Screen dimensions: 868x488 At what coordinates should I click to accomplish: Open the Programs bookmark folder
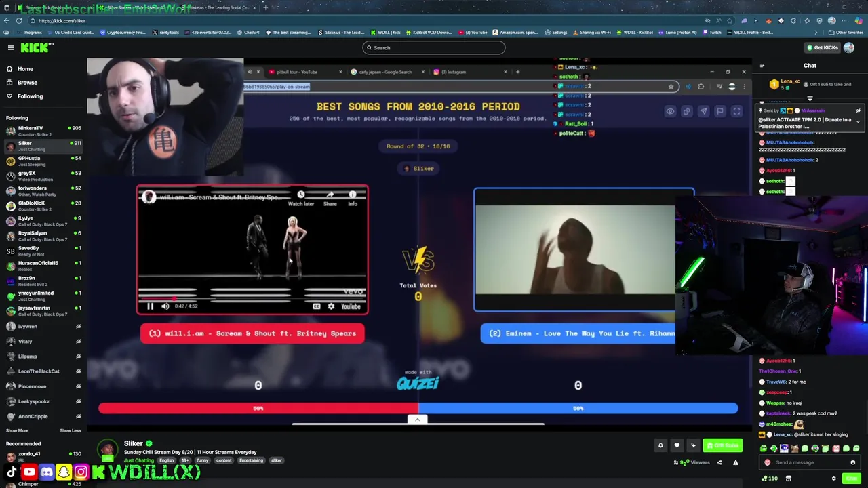(28, 33)
